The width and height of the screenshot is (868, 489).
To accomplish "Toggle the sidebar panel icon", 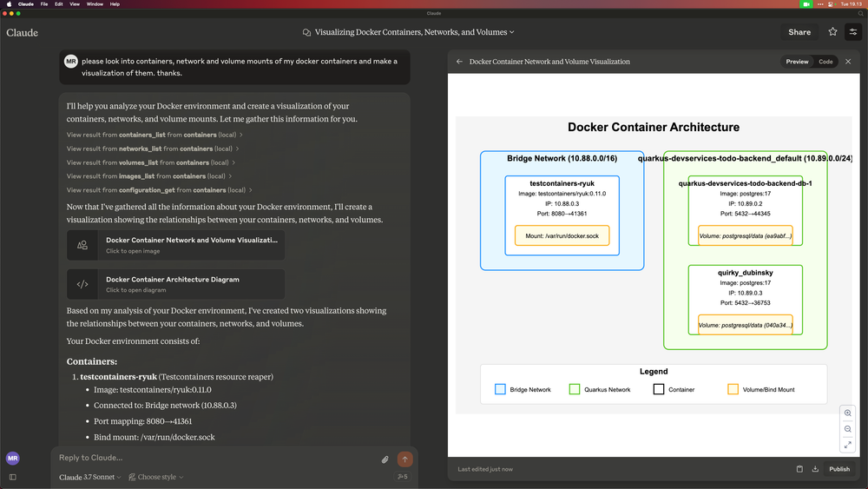I will tap(12, 477).
